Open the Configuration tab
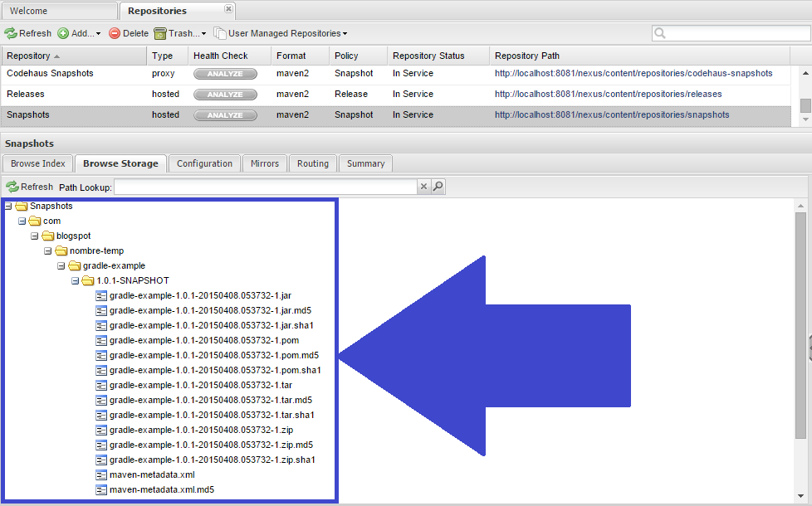 [204, 163]
